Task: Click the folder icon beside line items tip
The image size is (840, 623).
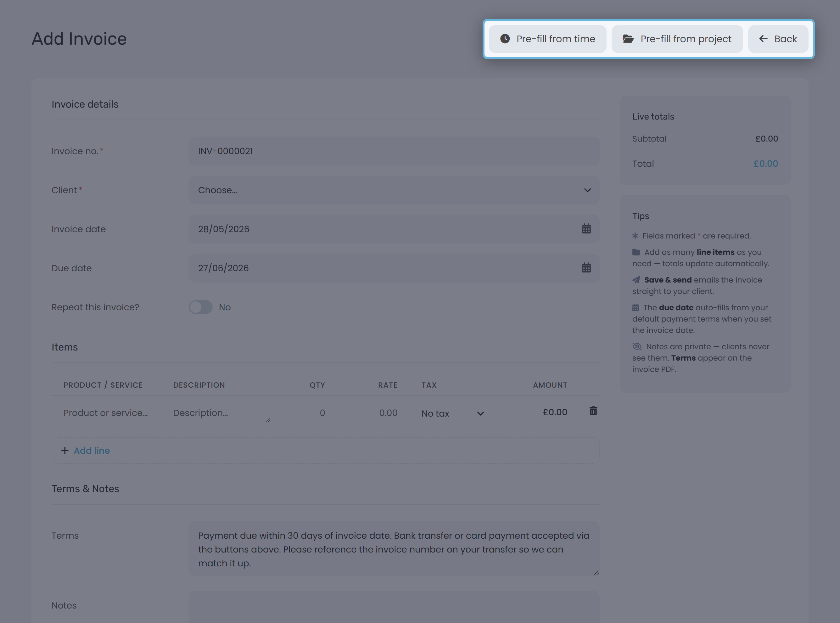Action: click(636, 252)
